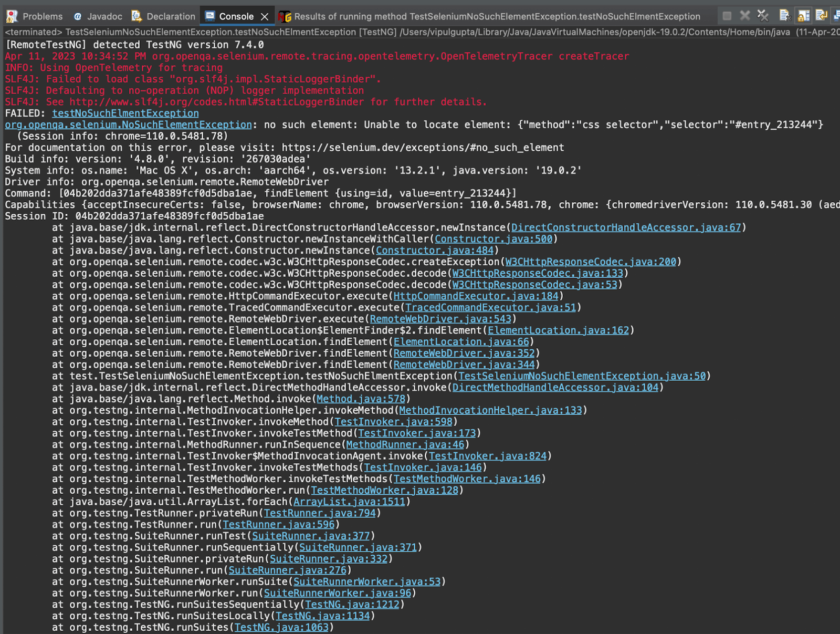Screen dimensions: 840x634
Task: Open the testNoSuchElmentException failed test link
Action: click(125, 113)
